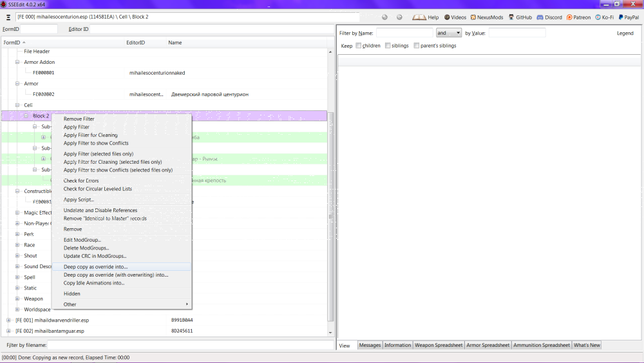Screen dimensions: 644x363
Task: Open the Videos link icon
Action: [x=447, y=17]
